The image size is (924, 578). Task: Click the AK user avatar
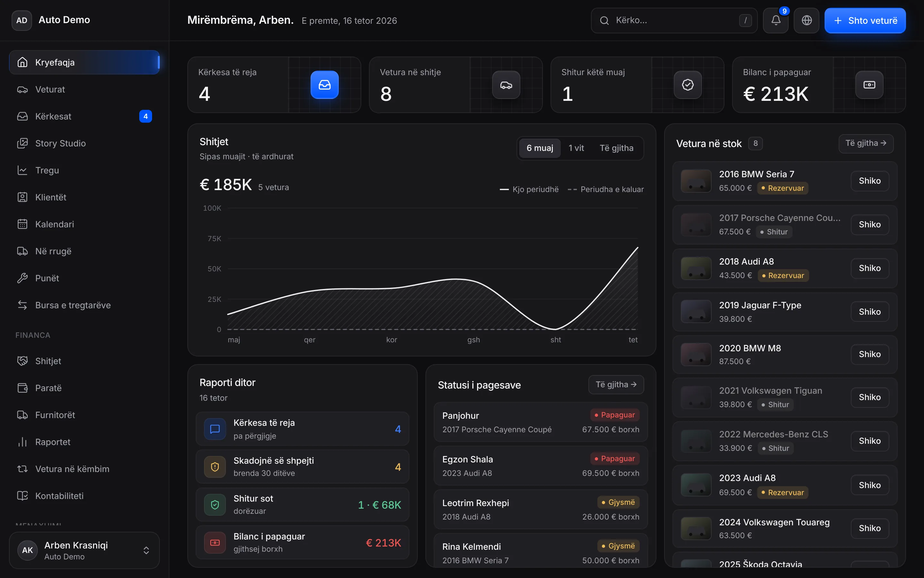28,550
